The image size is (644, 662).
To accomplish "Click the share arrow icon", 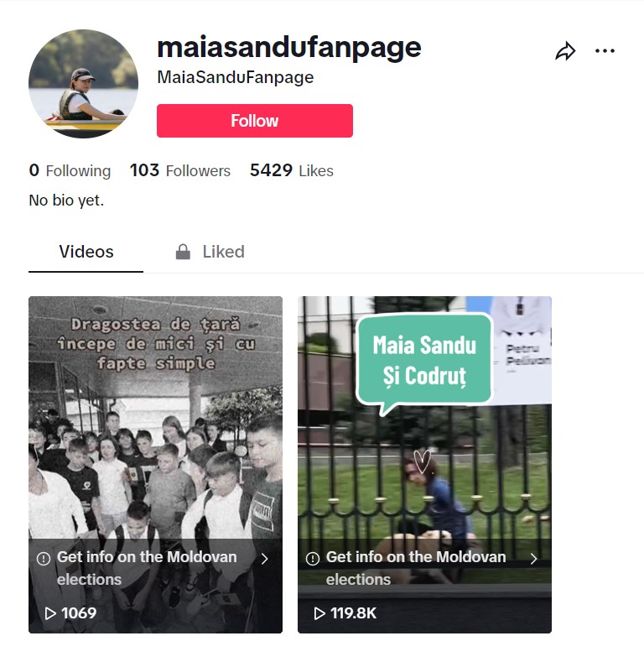I will pos(565,51).
